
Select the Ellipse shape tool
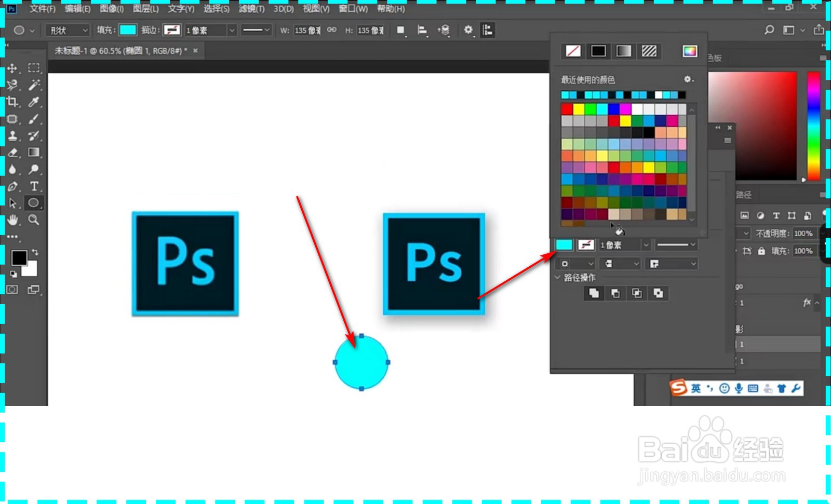point(34,203)
